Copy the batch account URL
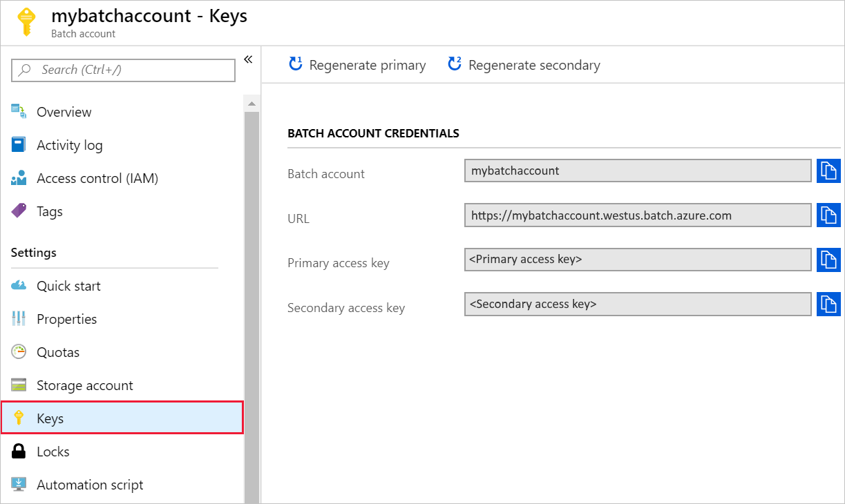 pos(828,215)
